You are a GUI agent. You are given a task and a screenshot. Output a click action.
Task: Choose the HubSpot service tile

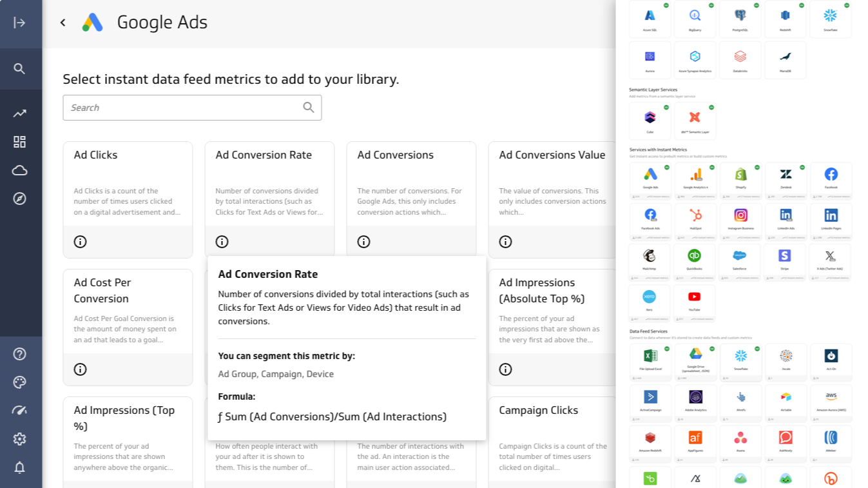[x=695, y=220]
